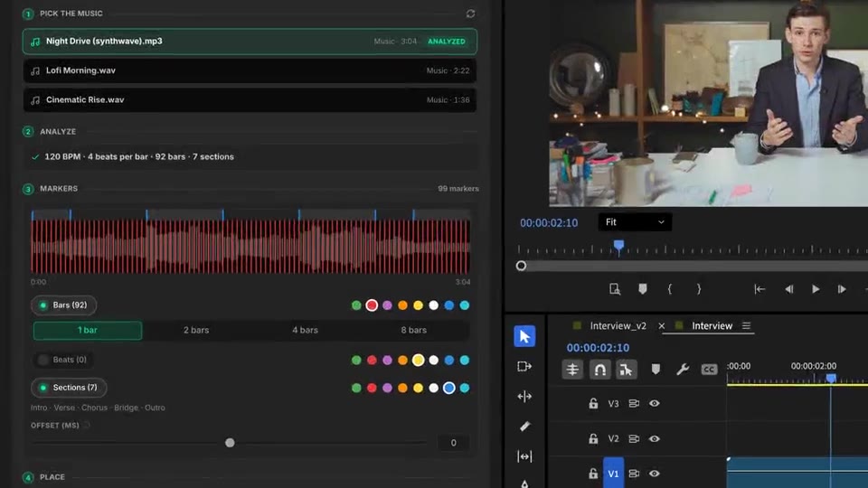This screenshot has height=488, width=868.
Task: Toggle lock on track V2
Action: (x=593, y=439)
